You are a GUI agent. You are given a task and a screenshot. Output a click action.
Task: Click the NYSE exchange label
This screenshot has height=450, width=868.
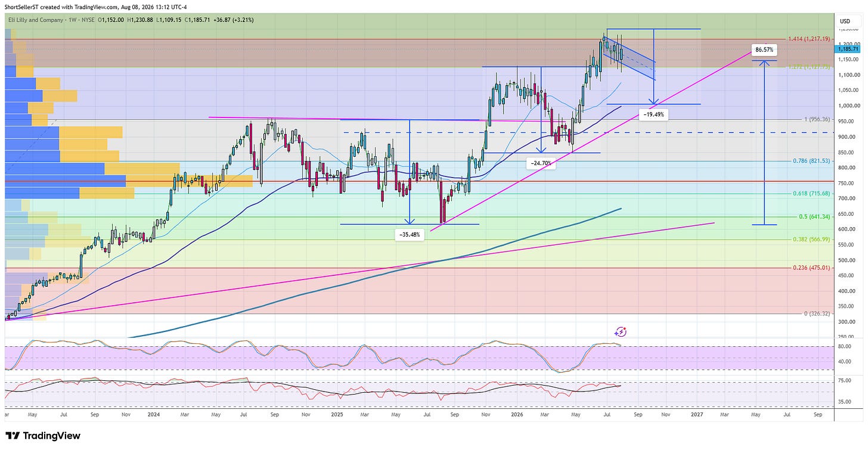click(x=88, y=20)
